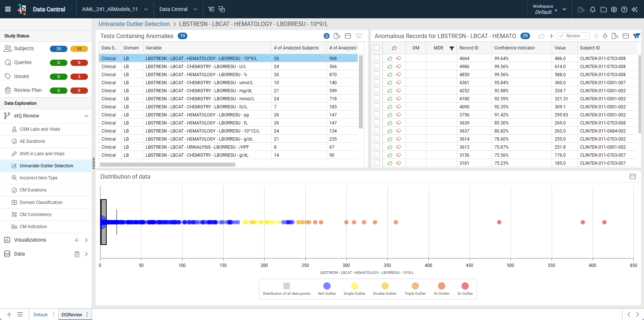
Task: Open the Review dropdown button
Action: pos(573,36)
